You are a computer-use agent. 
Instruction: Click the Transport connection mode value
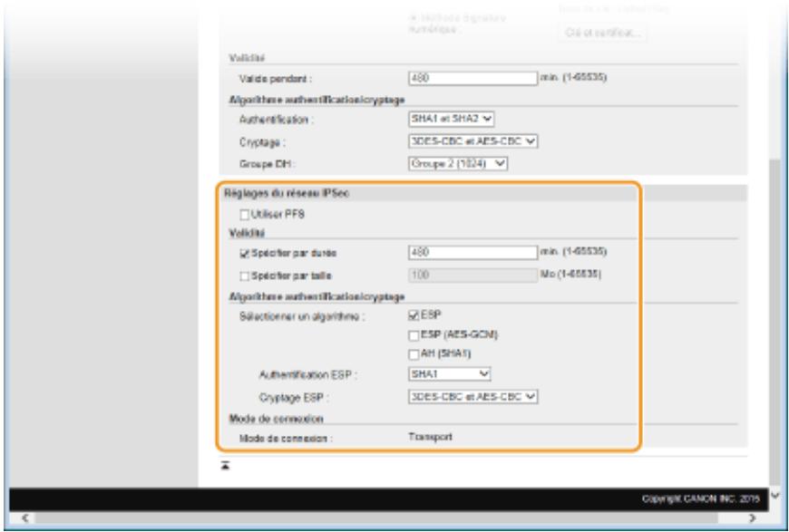430,437
